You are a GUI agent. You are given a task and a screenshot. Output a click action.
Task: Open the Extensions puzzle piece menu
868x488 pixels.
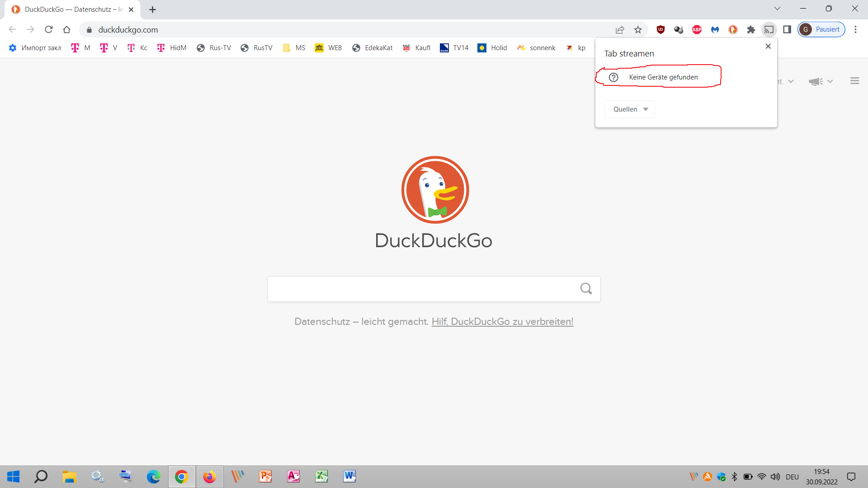[x=751, y=30]
